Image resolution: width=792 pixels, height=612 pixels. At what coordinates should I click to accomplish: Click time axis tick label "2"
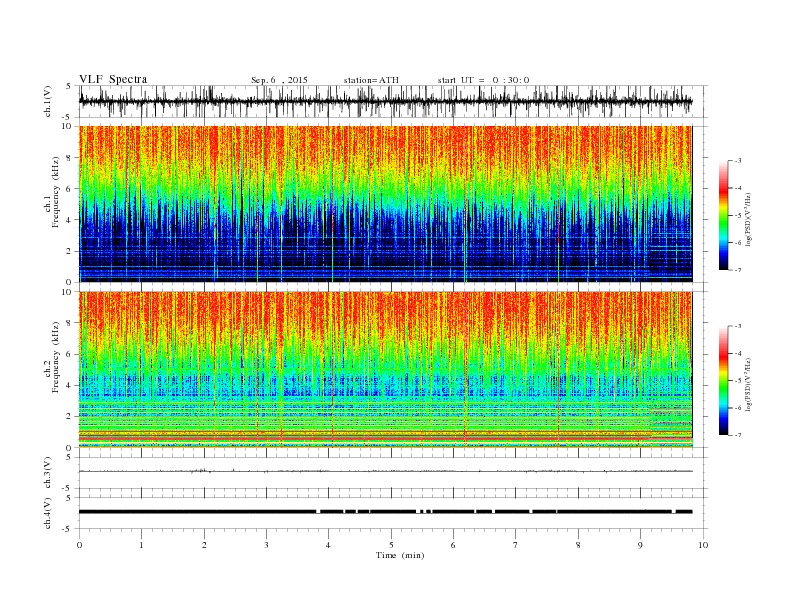pos(204,545)
